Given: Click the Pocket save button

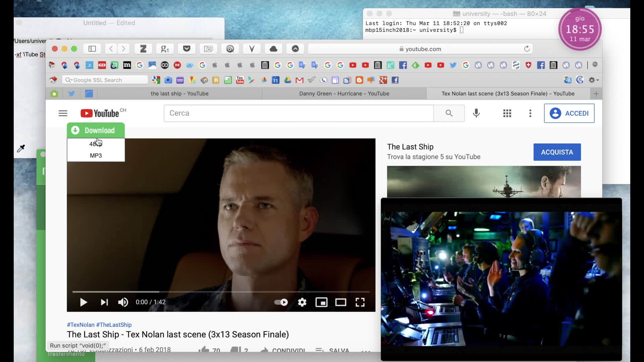Looking at the screenshot, I should pos(187,49).
